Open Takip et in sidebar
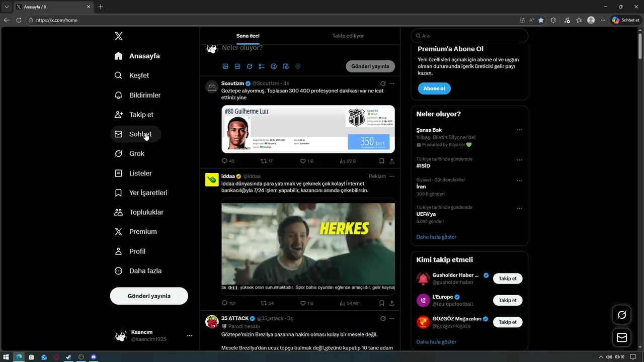The height and width of the screenshot is (362, 644). point(134,115)
